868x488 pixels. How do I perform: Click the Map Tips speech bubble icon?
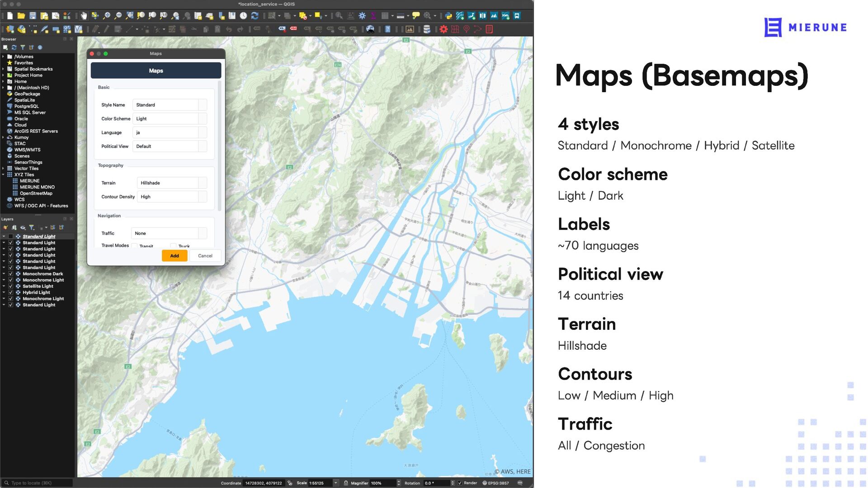point(416,16)
